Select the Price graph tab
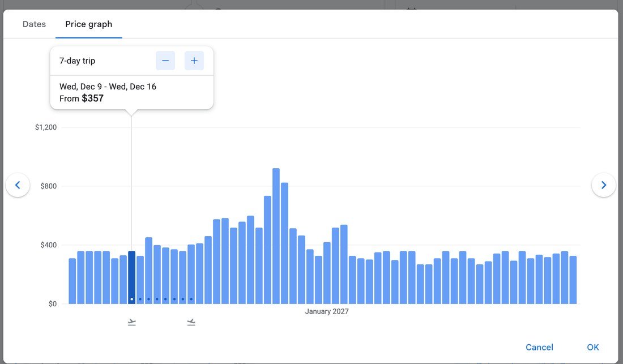The width and height of the screenshot is (623, 364). click(x=88, y=24)
